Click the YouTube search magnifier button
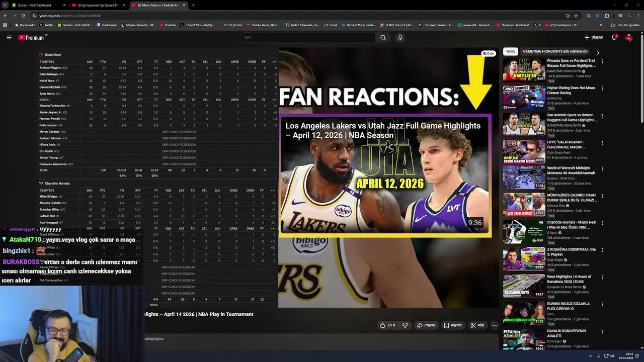The height and width of the screenshot is (362, 644). tap(383, 37)
